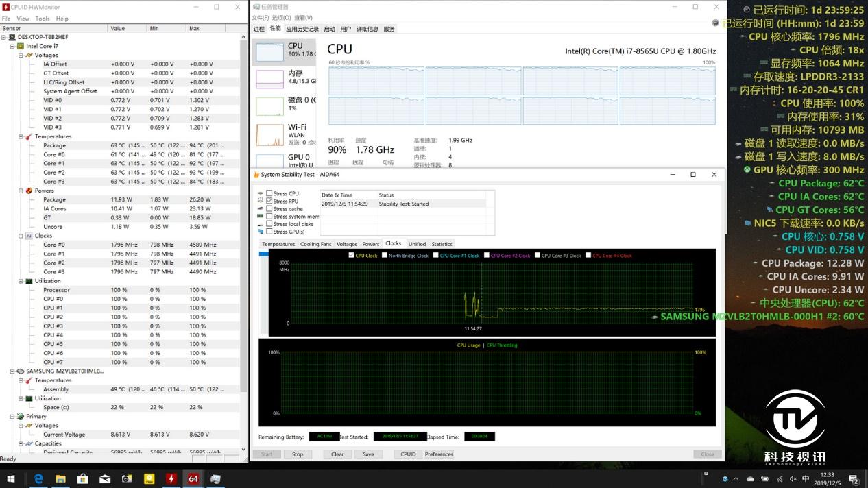Screen dimensions: 868x488
Task: Collapse the Powers tree node
Action: [x=21, y=191]
